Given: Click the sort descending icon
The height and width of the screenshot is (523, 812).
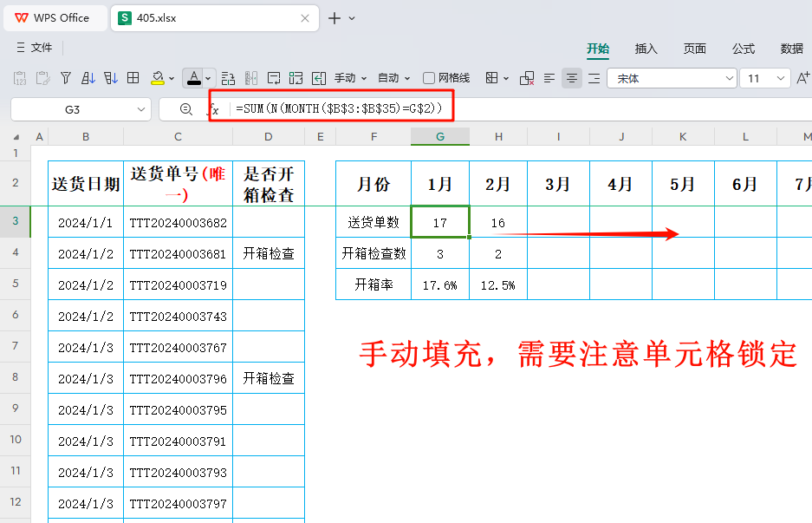Looking at the screenshot, I should click(x=111, y=78).
